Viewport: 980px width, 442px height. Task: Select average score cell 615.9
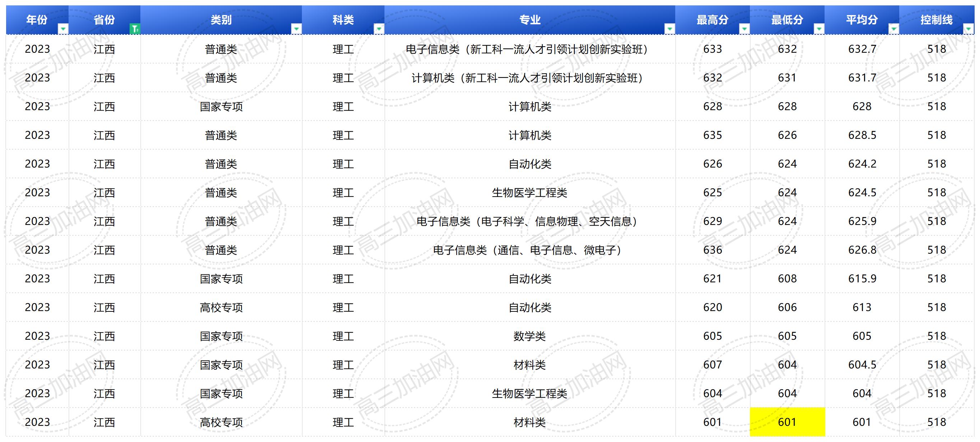coord(862,278)
